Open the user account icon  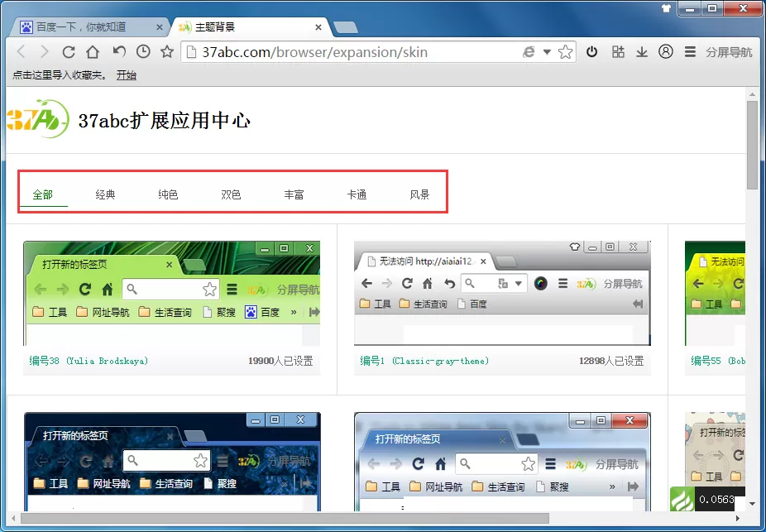(665, 51)
